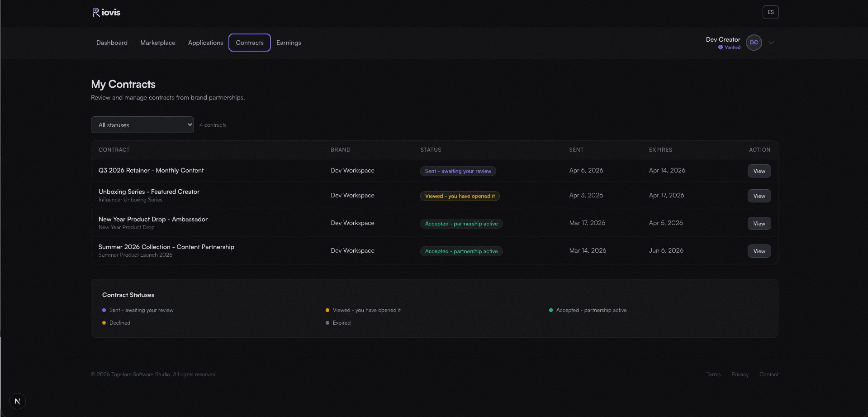Go to the Dashboard tab

click(112, 43)
